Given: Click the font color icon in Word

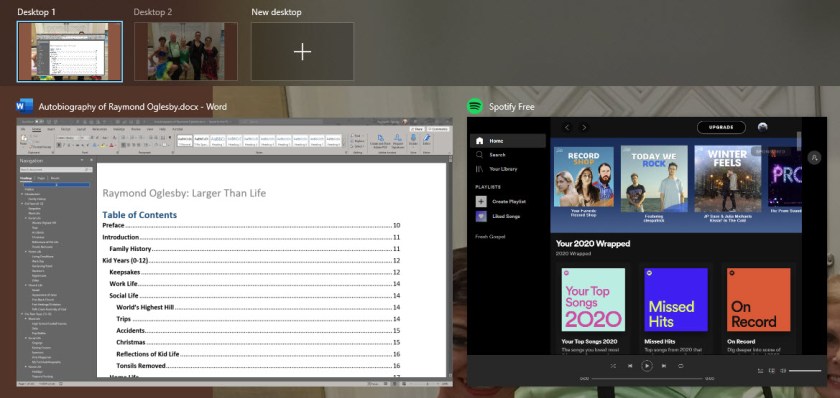Looking at the screenshot, I should (x=112, y=145).
